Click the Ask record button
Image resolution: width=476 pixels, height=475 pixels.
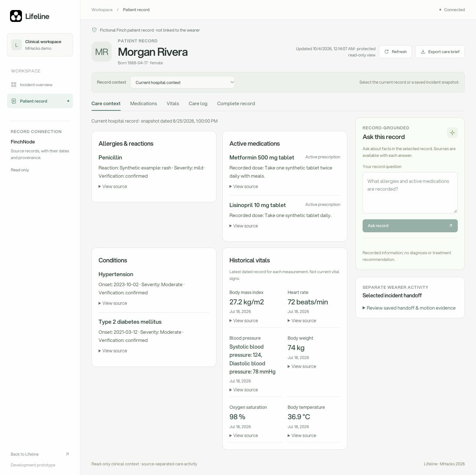[x=410, y=226]
